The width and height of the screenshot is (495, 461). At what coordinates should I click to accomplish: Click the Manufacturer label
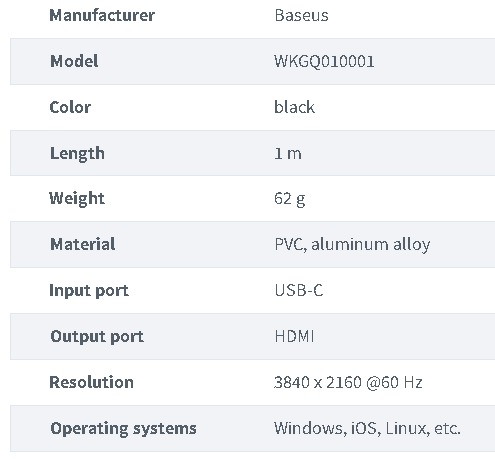[x=102, y=15]
